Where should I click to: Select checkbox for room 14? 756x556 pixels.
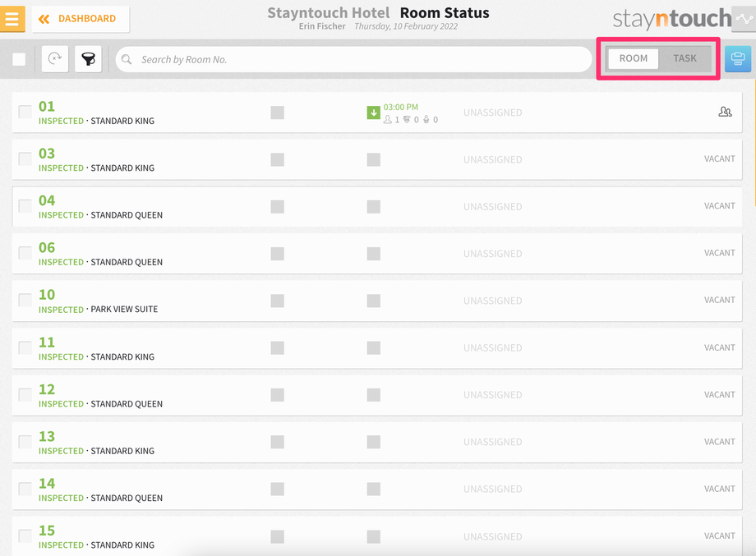pos(25,489)
